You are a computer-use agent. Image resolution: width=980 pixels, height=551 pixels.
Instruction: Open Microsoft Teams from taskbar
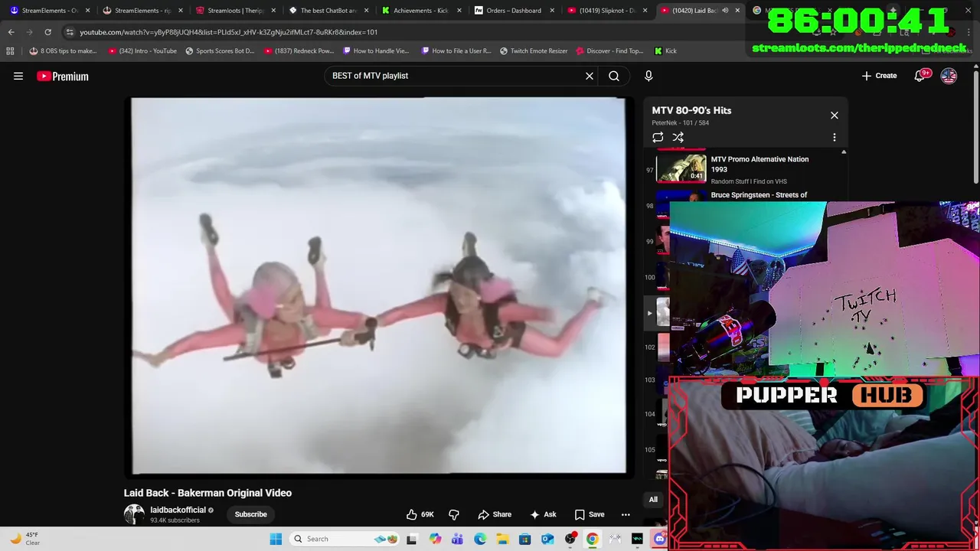tap(457, 539)
